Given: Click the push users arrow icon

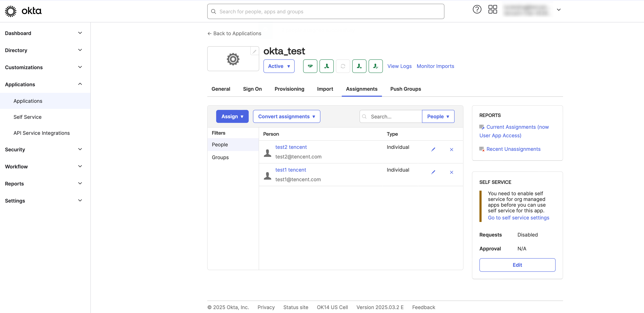Looking at the screenshot, I should (359, 66).
